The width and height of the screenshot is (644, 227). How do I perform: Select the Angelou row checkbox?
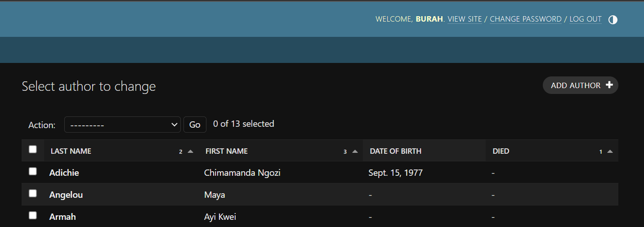coord(33,193)
